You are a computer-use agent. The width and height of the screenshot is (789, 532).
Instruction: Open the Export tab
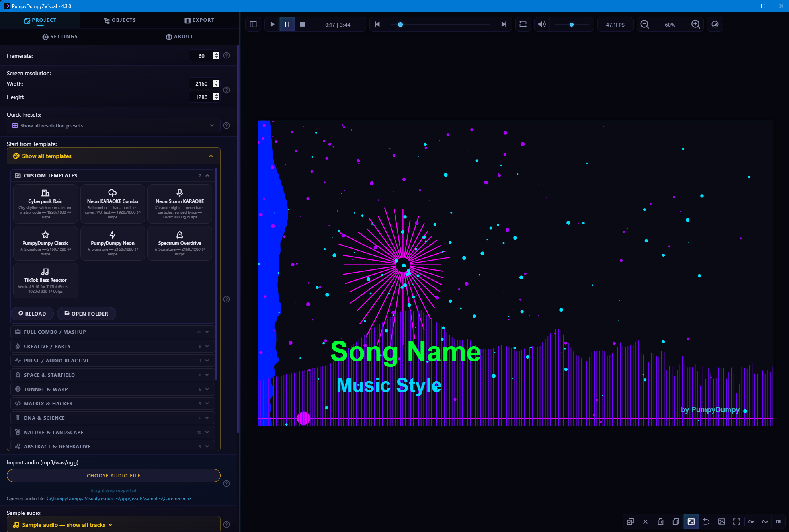199,20
